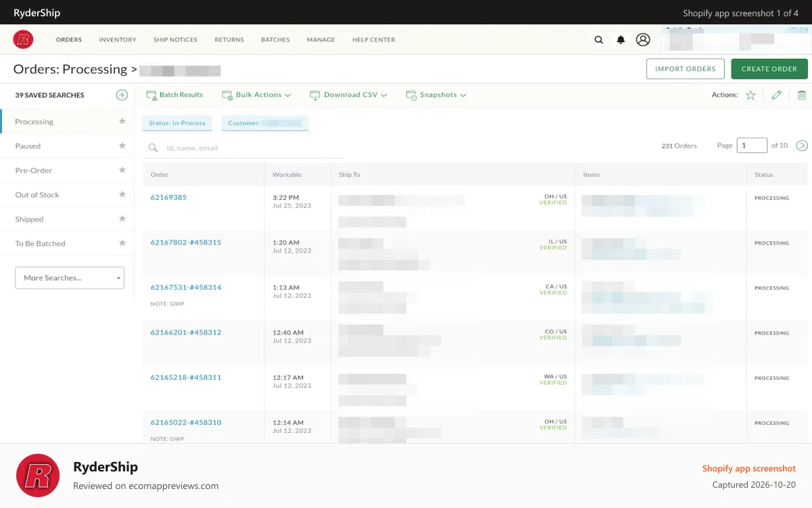Open the Batches menu

[x=275, y=40]
